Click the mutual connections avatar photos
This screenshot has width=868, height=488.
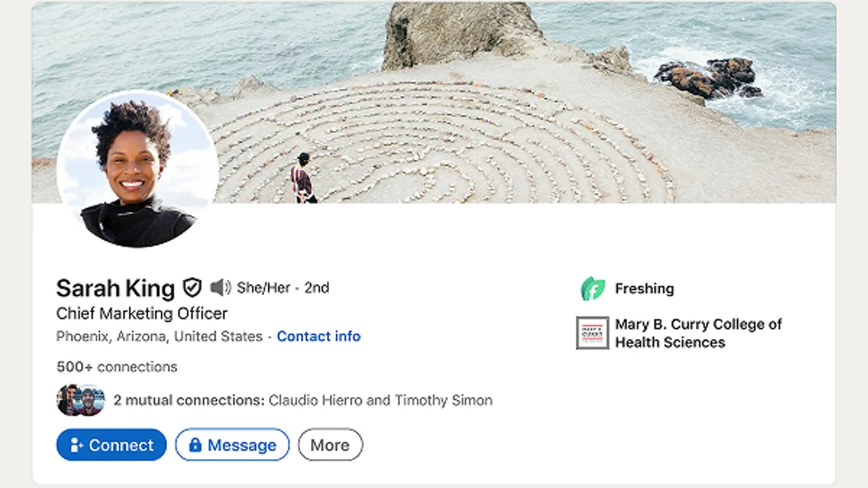(80, 400)
